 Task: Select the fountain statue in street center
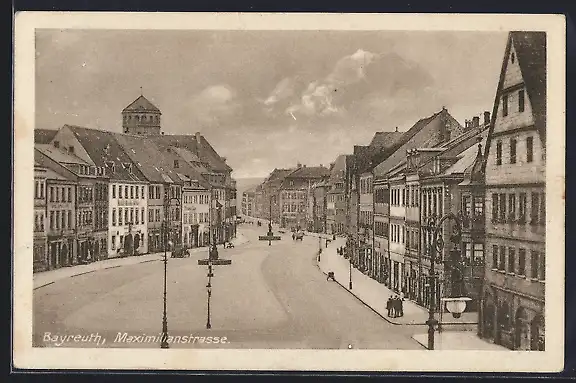(x=270, y=231)
